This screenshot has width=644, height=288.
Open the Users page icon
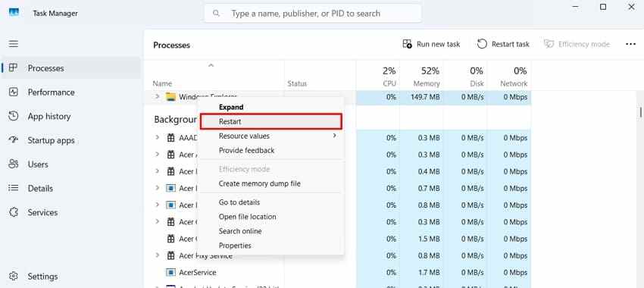click(x=14, y=164)
